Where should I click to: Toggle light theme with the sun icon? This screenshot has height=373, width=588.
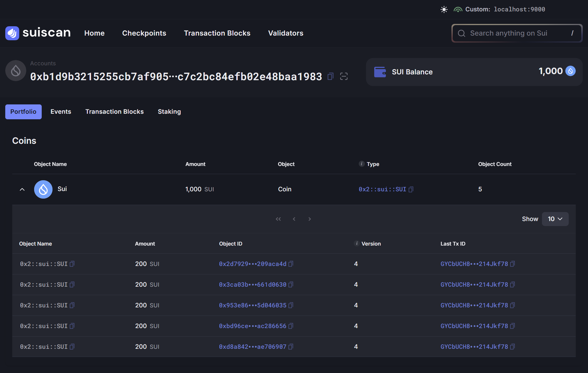pos(444,9)
